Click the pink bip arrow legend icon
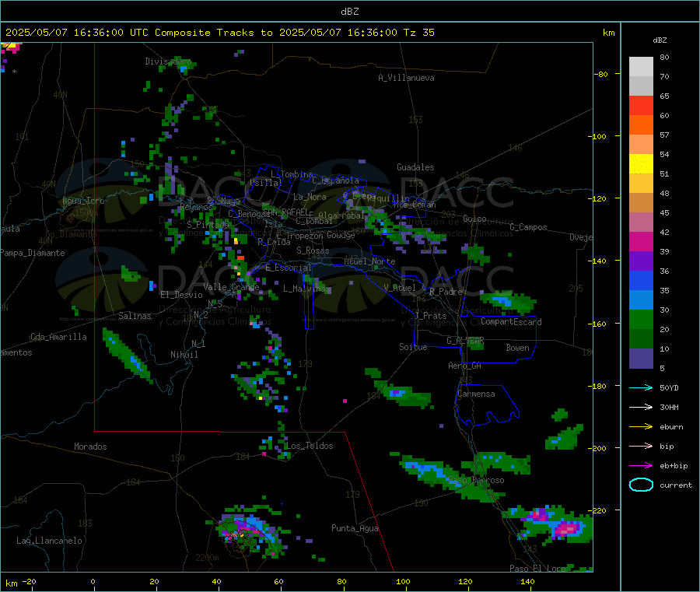This screenshot has width=700, height=592. coord(641,446)
